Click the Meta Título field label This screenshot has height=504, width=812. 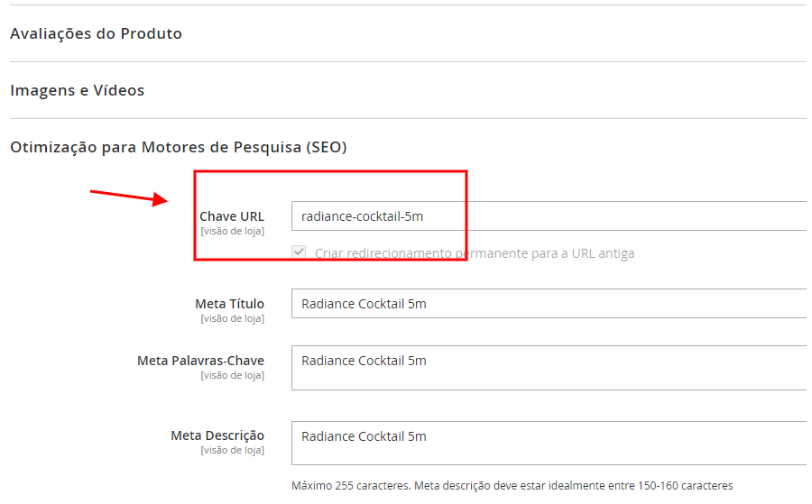click(x=229, y=304)
